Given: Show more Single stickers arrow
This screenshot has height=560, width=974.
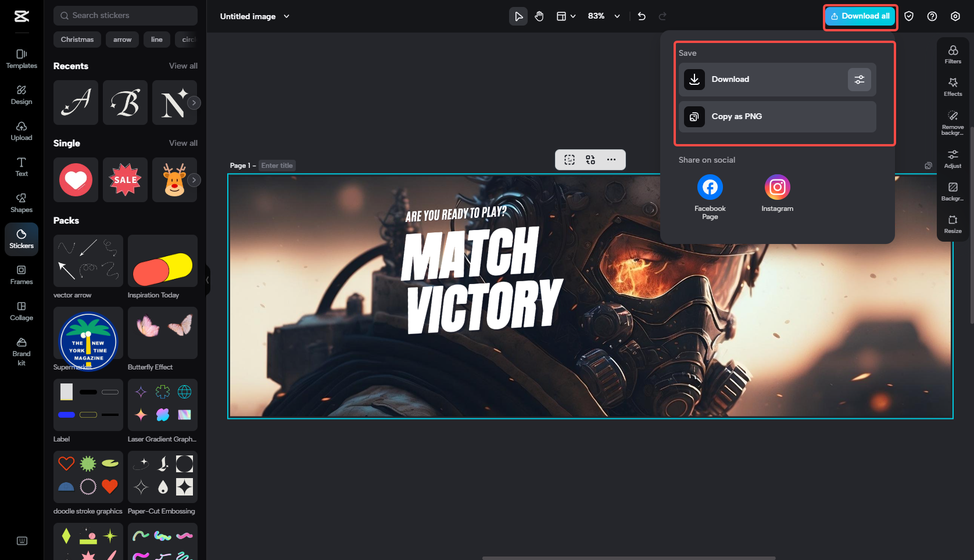Looking at the screenshot, I should click(194, 180).
